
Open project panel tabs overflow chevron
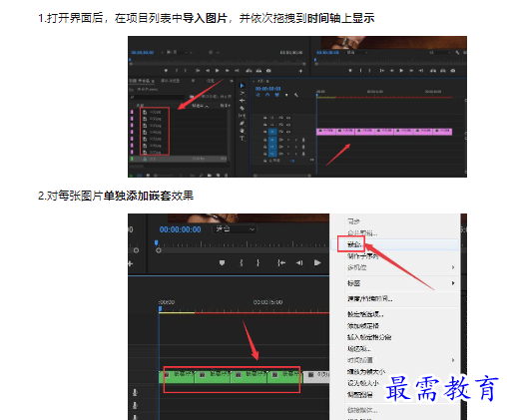[232, 81]
